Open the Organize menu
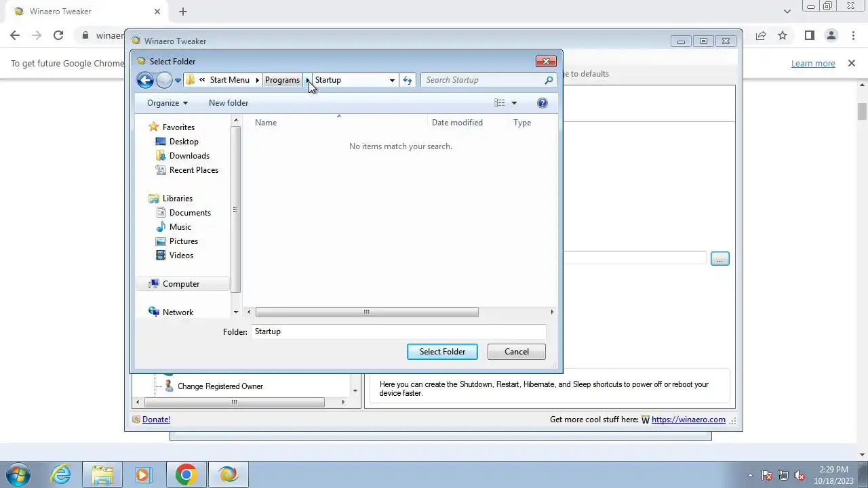This screenshot has width=868, height=488. click(167, 103)
